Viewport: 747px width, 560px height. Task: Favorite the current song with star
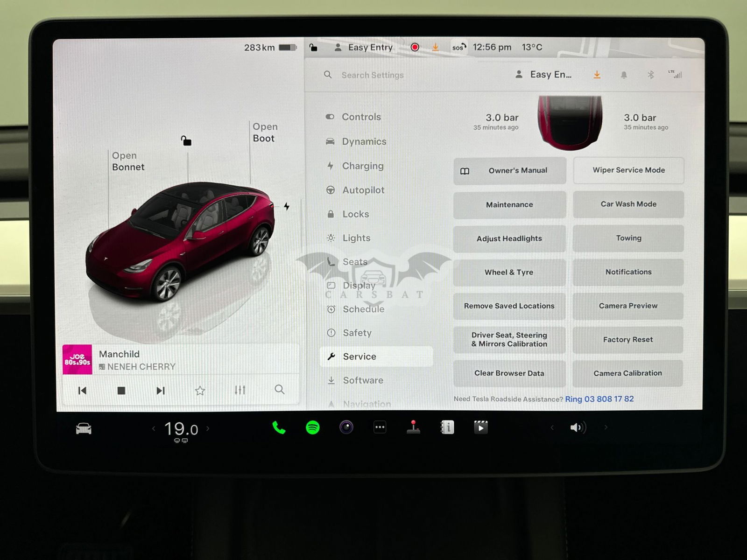click(200, 391)
